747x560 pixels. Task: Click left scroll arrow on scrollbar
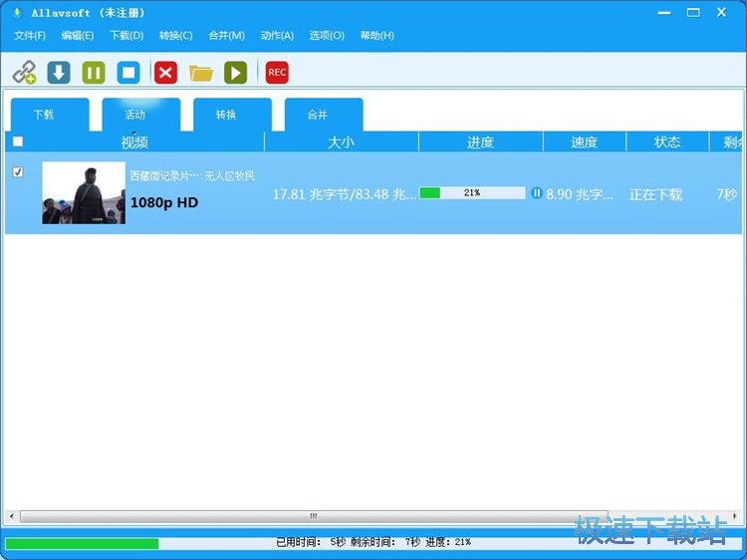[x=11, y=516]
